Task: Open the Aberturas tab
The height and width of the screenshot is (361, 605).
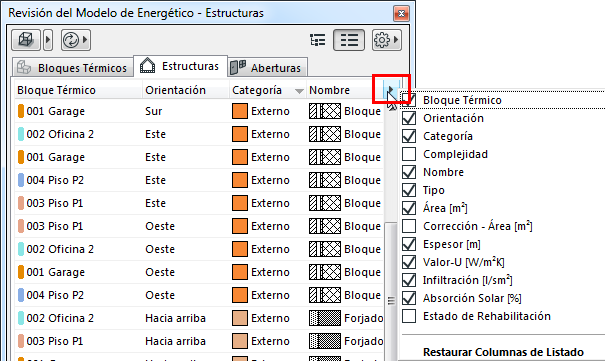Action: click(x=267, y=68)
